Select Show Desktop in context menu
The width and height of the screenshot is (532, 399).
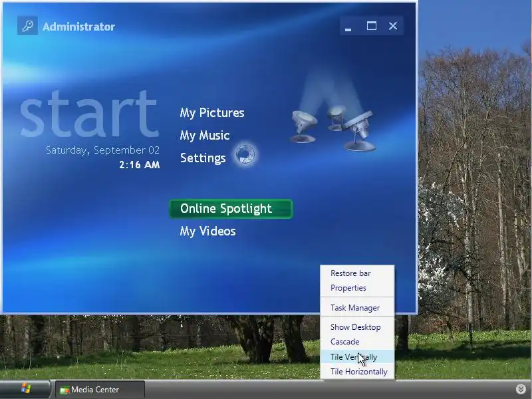(x=357, y=327)
